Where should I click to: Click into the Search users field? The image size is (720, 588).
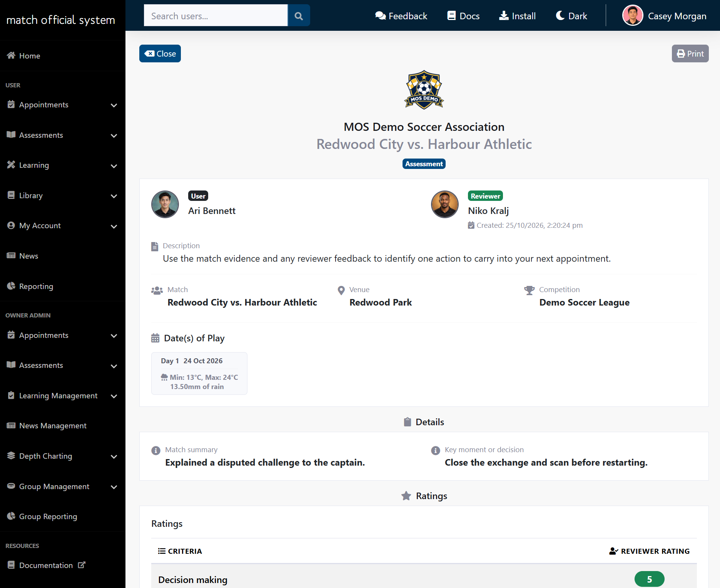click(215, 16)
